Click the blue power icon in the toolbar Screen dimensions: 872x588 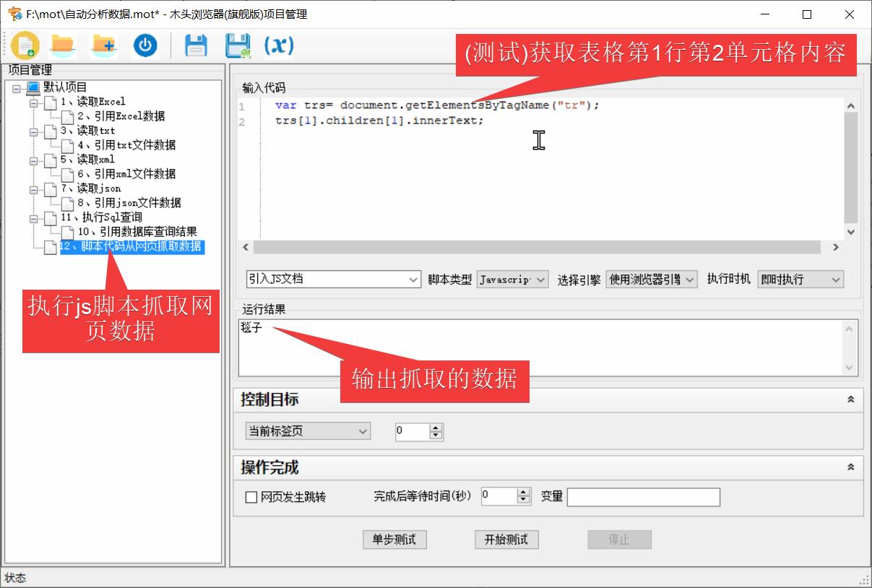[x=145, y=45]
